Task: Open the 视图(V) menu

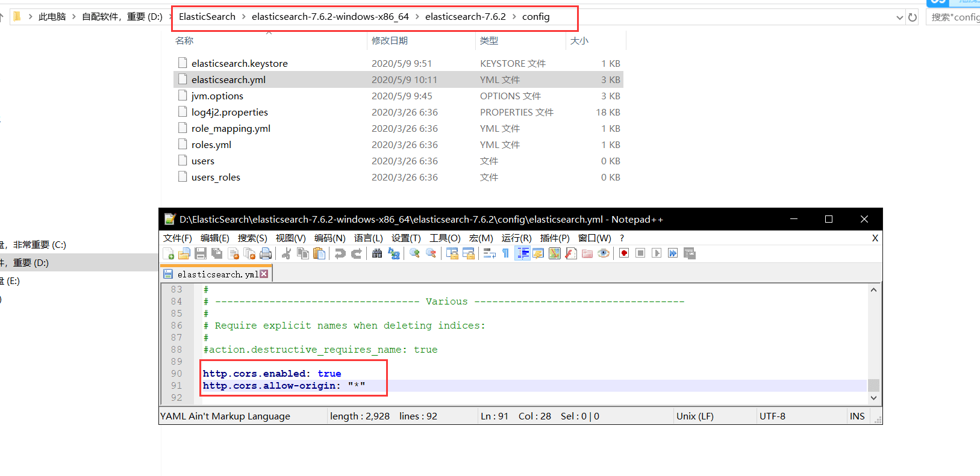Action: pyautogui.click(x=291, y=238)
